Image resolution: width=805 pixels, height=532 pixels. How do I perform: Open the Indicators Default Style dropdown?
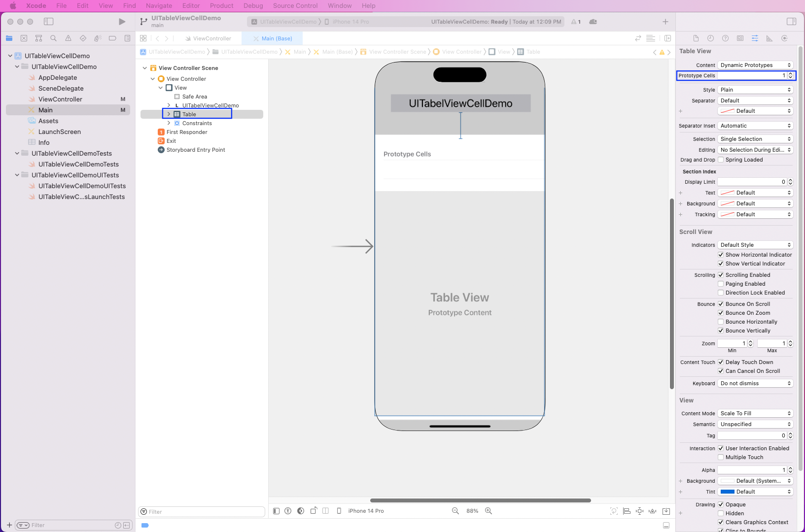[755, 245]
